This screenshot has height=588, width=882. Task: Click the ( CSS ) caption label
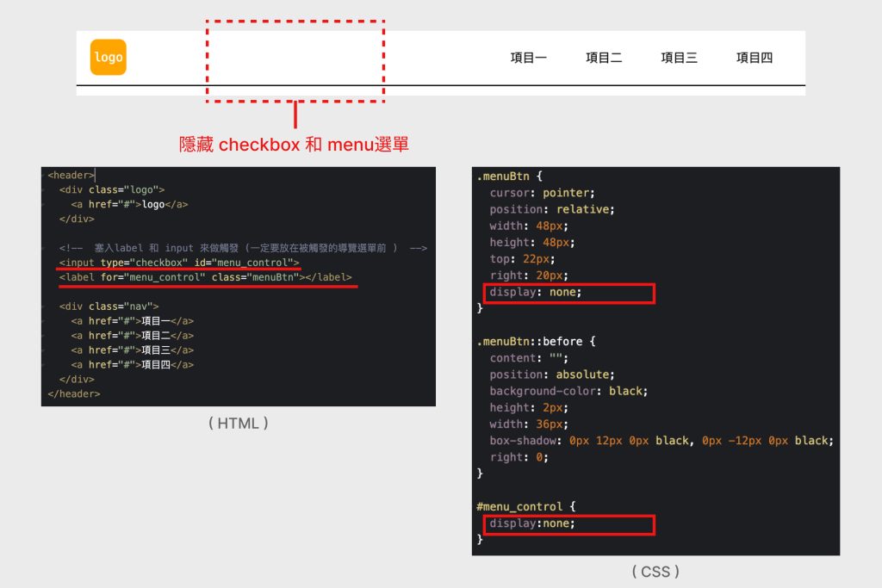(655, 571)
